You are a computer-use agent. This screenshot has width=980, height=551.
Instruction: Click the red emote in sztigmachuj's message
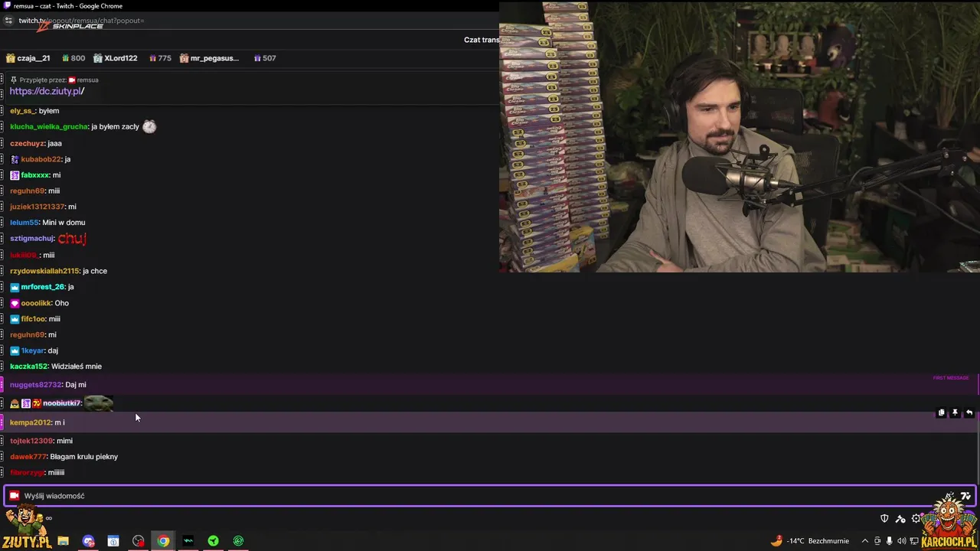(72, 239)
